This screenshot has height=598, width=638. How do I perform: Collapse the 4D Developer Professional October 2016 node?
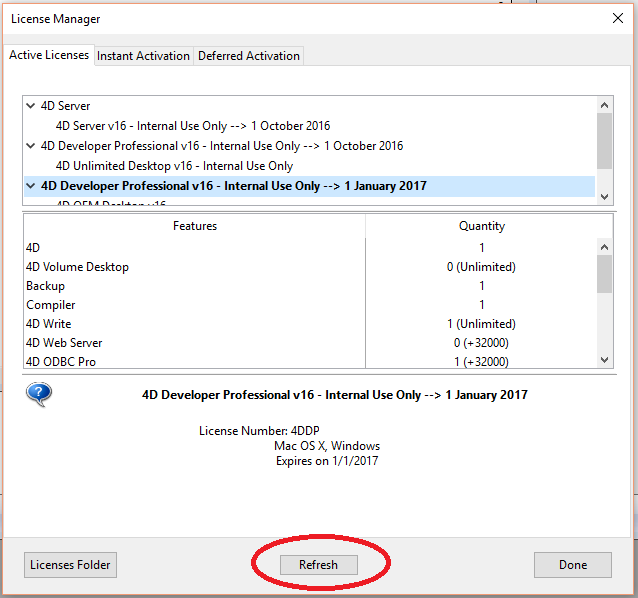31,145
